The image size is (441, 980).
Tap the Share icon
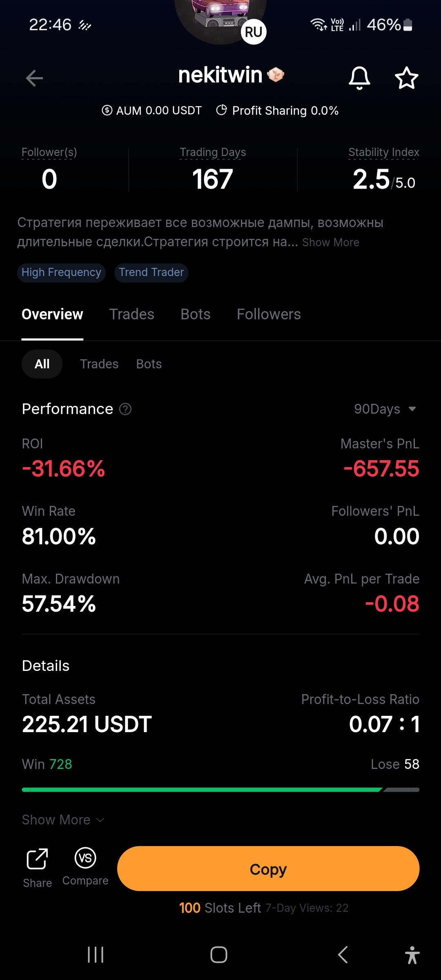click(x=37, y=859)
